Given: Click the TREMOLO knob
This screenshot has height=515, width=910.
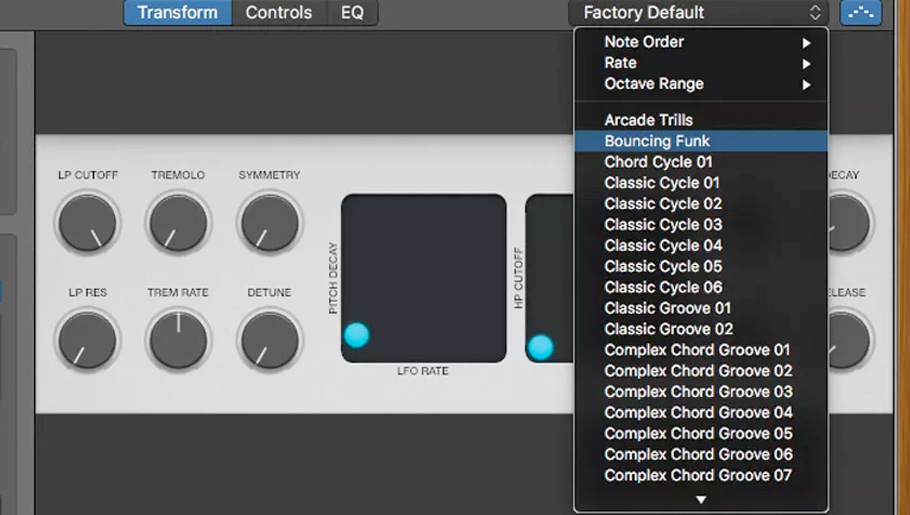Looking at the screenshot, I should 178,222.
